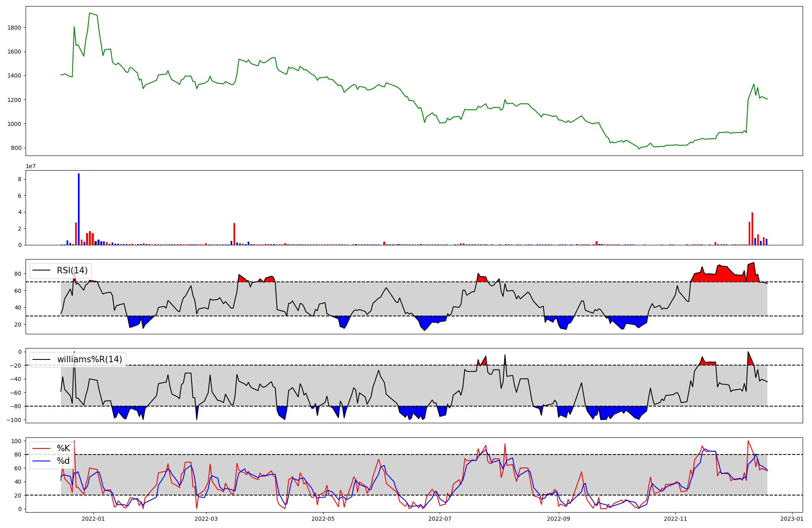Screen dimensions: 812x528
Task: Click the price peak near 1900 on green line
Action: click(90, 13)
